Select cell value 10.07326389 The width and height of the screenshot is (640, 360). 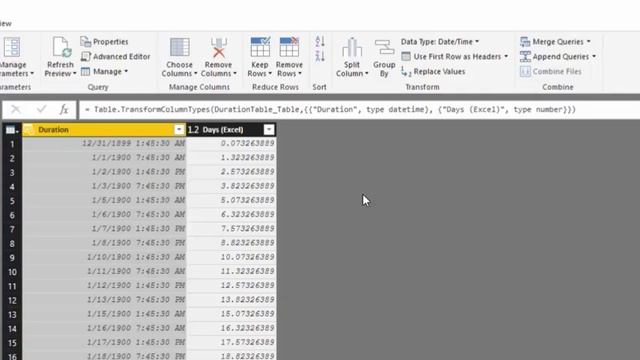pos(231,257)
